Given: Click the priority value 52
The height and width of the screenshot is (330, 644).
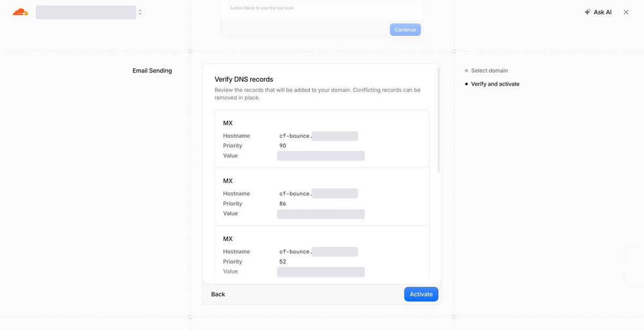Looking at the screenshot, I should (283, 261).
